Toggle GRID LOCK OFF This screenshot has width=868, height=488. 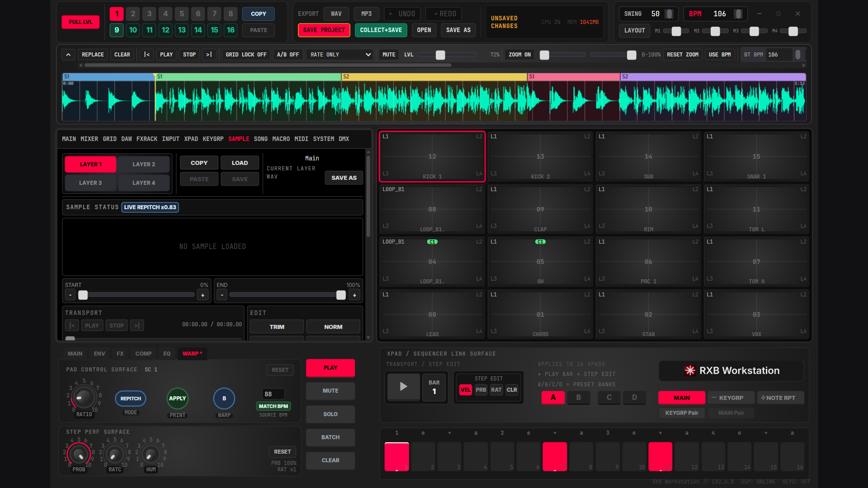[246, 55]
